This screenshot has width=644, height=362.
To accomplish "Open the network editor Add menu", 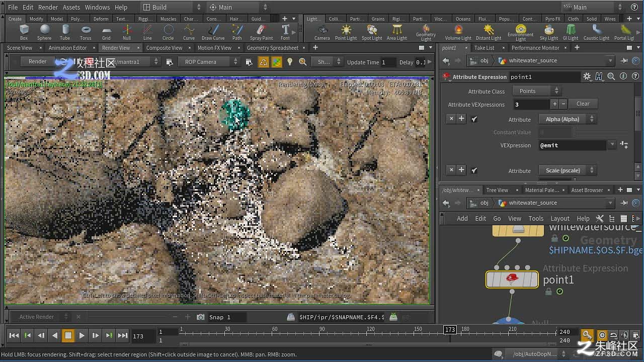I will click(x=462, y=218).
